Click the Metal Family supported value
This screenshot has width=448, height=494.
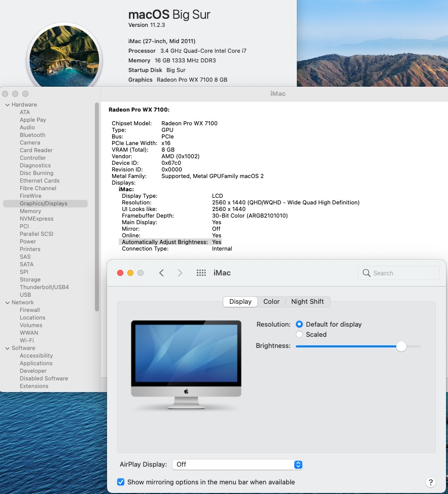(x=213, y=176)
